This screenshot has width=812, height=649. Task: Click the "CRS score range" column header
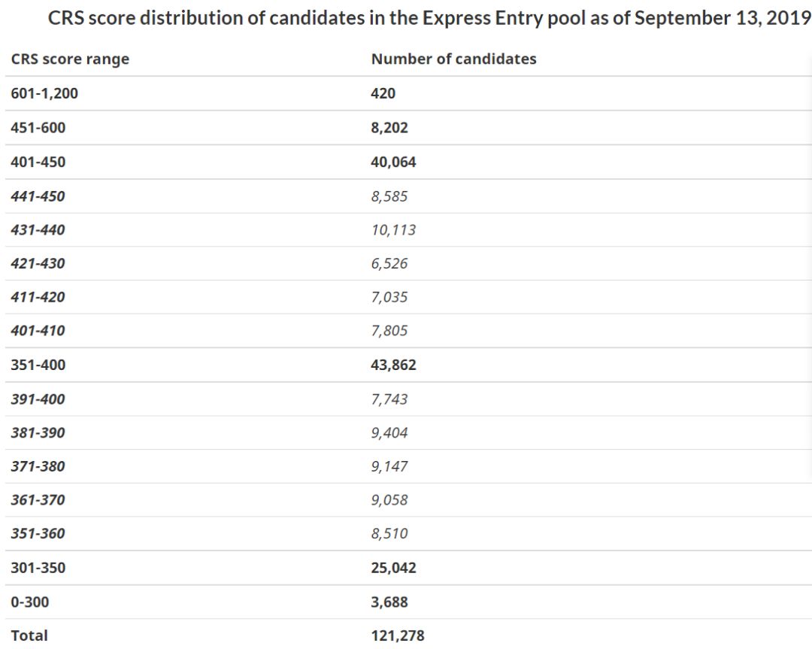coord(70,59)
